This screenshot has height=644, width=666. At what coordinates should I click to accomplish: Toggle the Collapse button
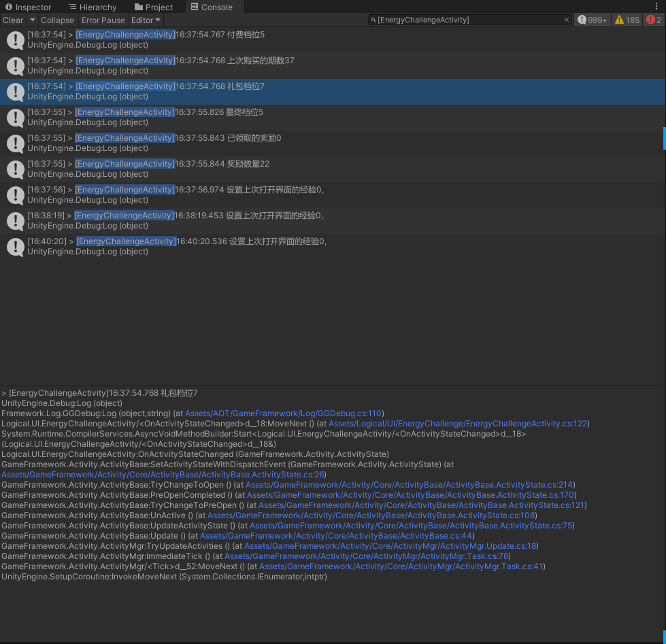[x=57, y=20]
